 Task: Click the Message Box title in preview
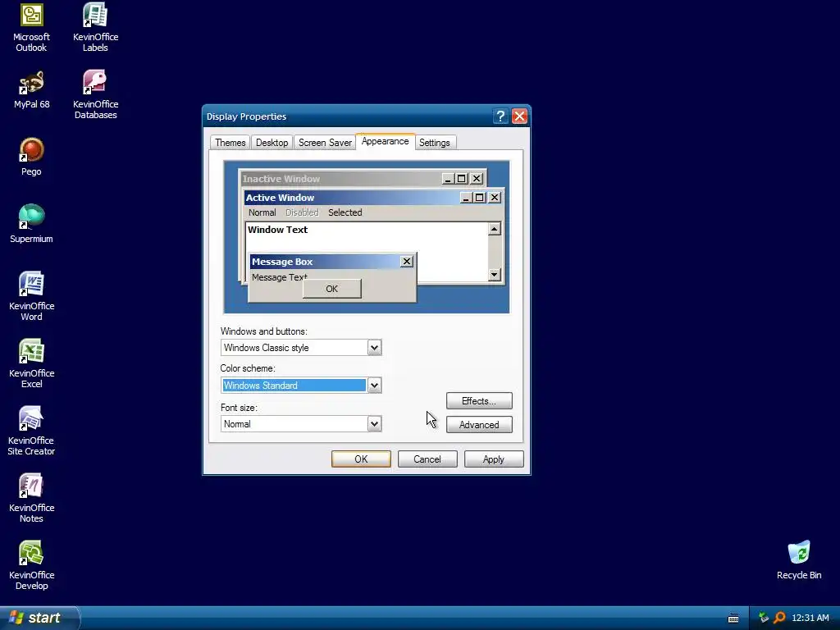click(282, 262)
